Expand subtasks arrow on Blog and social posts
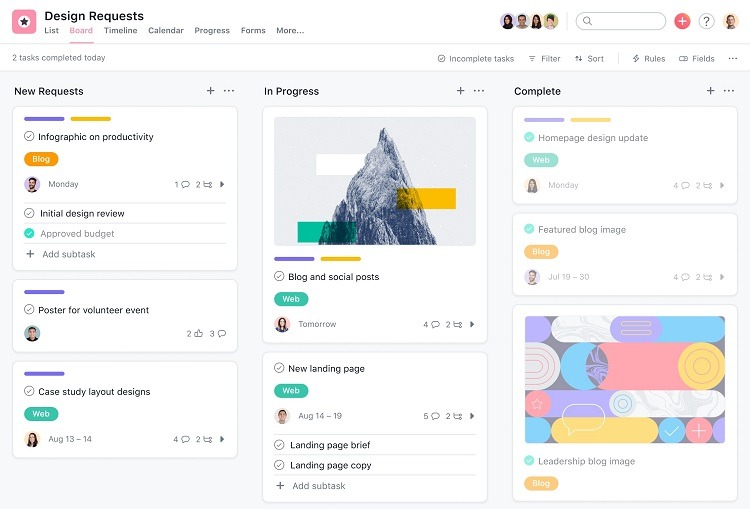Image resolution: width=750 pixels, height=509 pixels. [x=472, y=325]
